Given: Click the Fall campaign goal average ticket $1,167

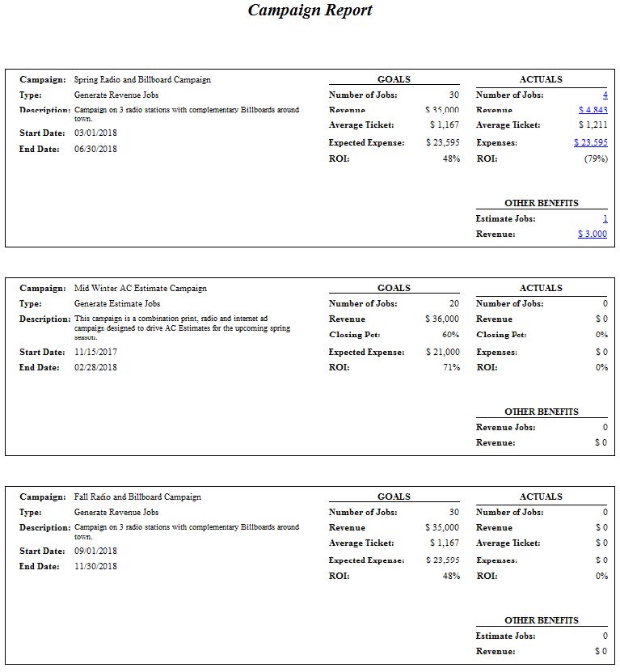Looking at the screenshot, I should click(445, 543).
